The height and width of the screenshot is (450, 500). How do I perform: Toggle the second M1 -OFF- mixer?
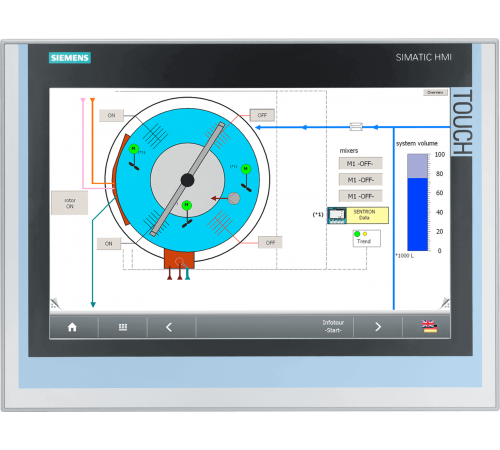coord(360,180)
